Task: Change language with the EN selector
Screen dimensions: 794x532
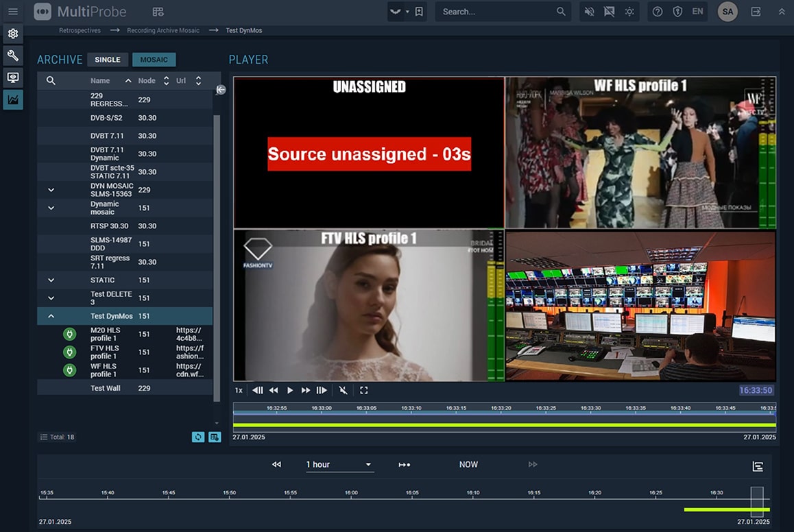Action: (x=697, y=11)
